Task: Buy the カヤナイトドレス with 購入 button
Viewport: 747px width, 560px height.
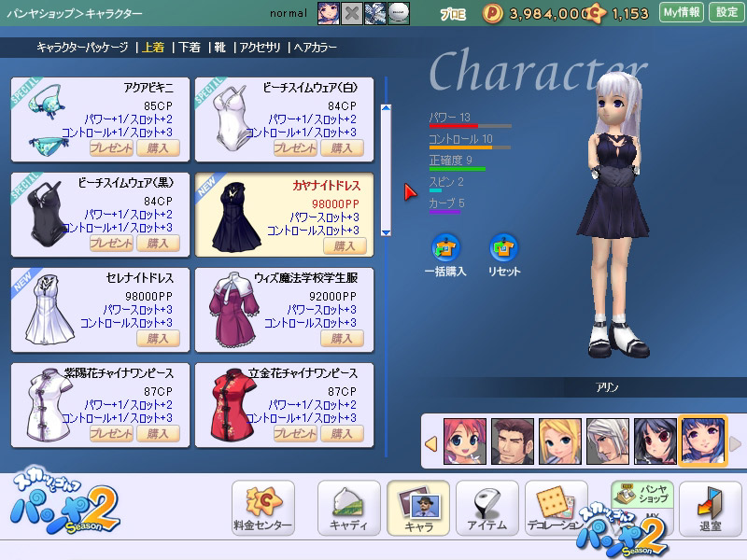Action: (344, 246)
